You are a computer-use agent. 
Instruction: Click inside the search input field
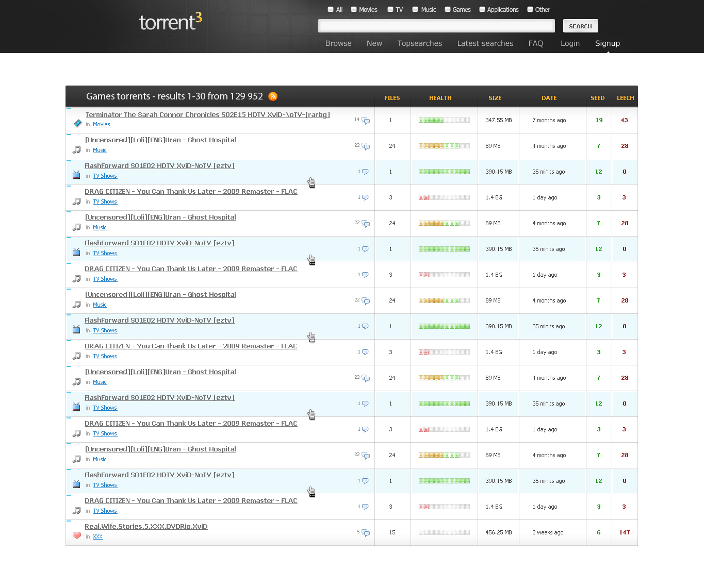point(436,25)
